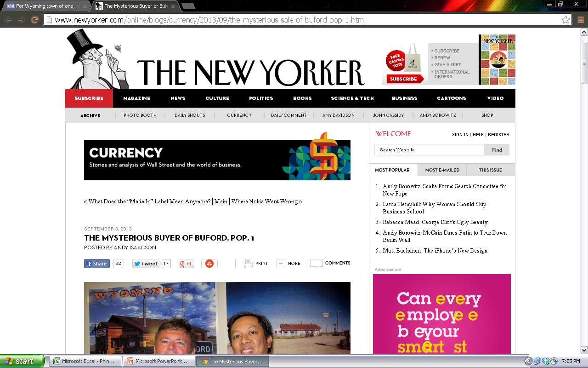588x368 pixels.
Task: Click the StumbleUpon share icon
Action: click(209, 264)
